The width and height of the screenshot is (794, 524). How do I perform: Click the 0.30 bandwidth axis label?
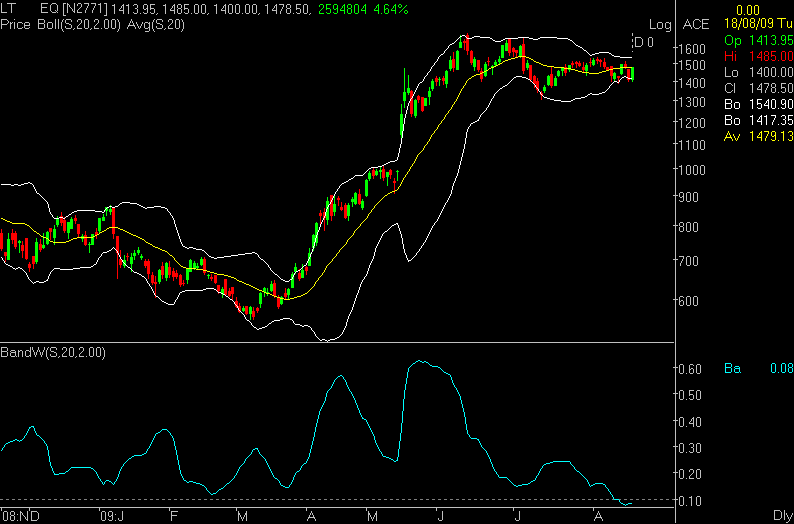(x=690, y=448)
